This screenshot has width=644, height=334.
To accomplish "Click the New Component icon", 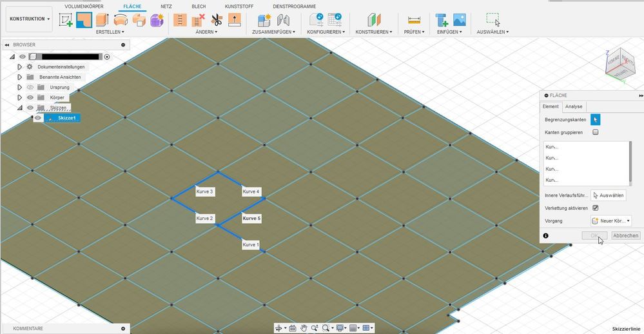I will point(264,20).
